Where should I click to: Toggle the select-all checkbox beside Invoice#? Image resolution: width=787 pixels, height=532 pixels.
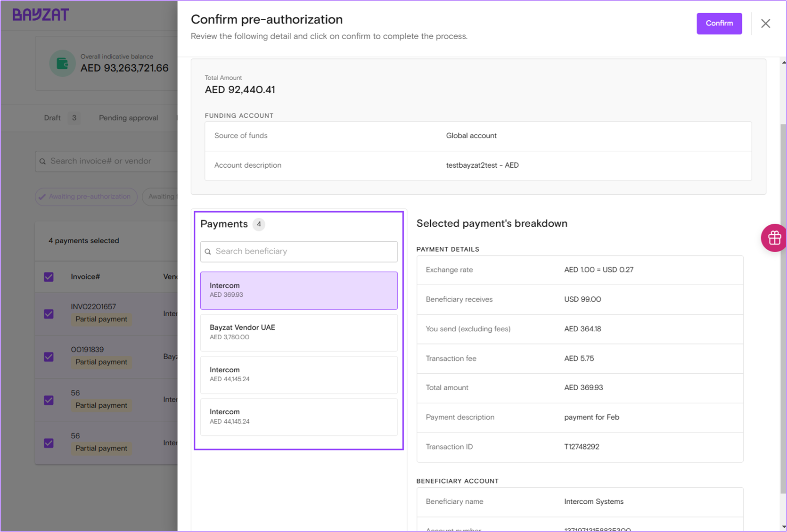[49, 277]
